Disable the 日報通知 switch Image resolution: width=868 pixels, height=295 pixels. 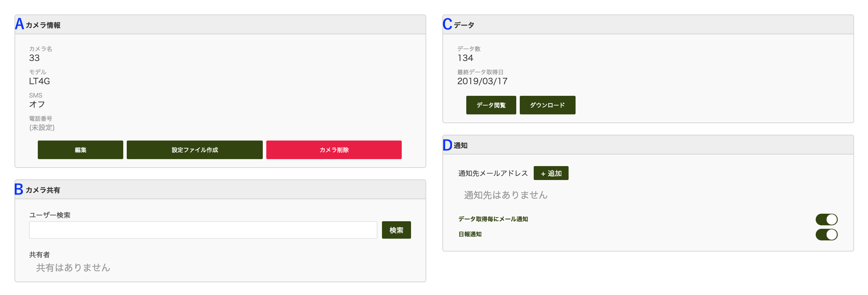(826, 234)
